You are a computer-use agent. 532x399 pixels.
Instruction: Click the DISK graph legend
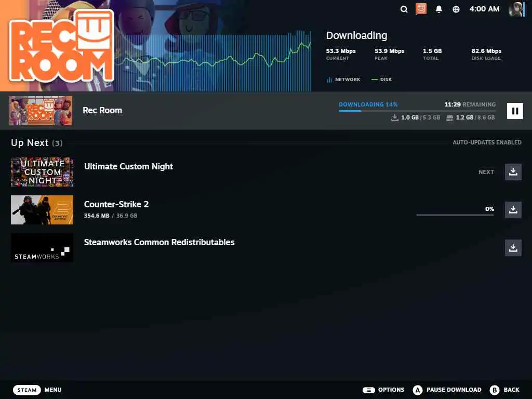tap(382, 79)
